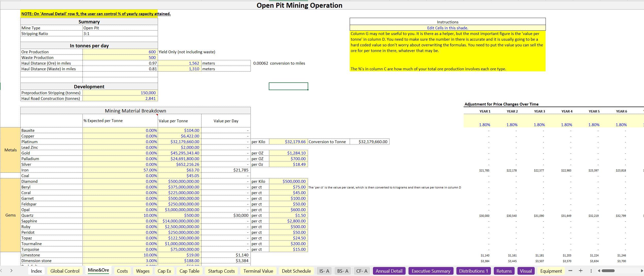Click the right sheet-navigation chevron
Viewport: 644px width, 276px height.
tap(12, 271)
